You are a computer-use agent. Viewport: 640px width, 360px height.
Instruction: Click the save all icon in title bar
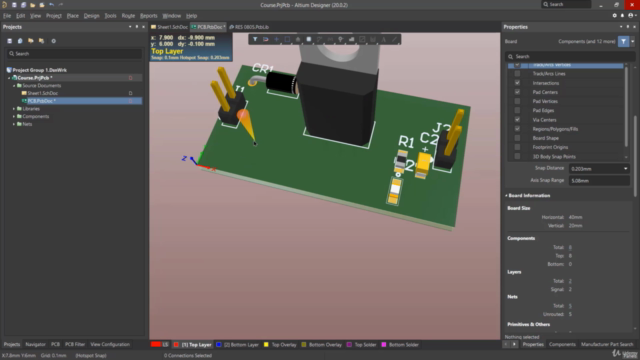[x=23, y=5]
